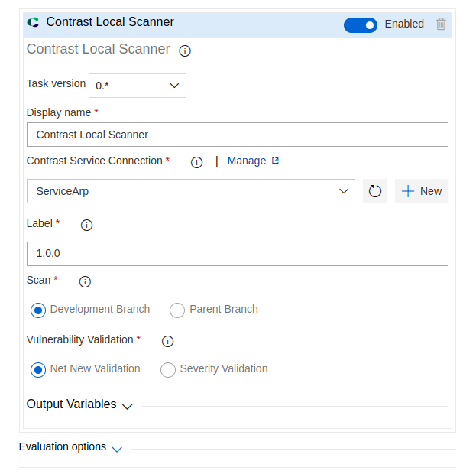Open Vulnerability Validation info icon

(167, 341)
